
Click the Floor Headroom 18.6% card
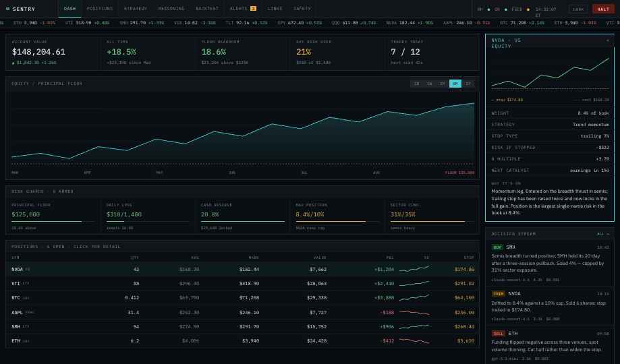coord(243,52)
